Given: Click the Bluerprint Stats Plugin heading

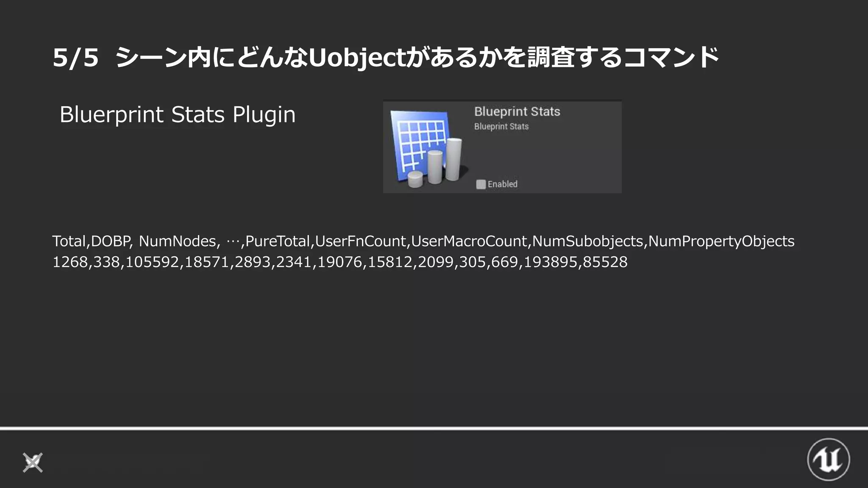Looking at the screenshot, I should coord(178,115).
